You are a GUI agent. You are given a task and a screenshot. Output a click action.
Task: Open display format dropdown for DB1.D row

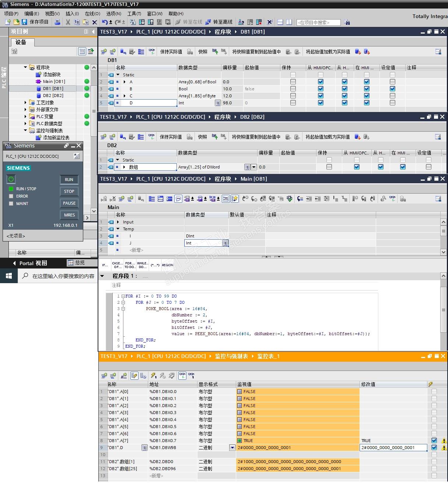[232, 448]
